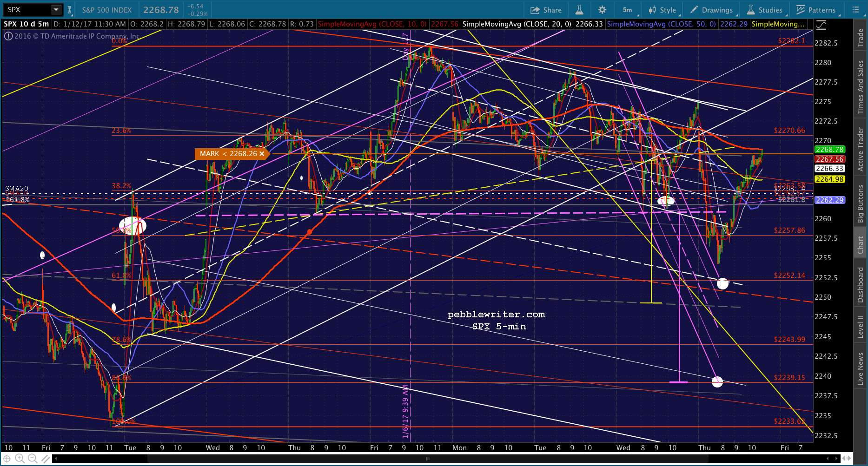Click the price axis scaling icon
868x466 pixels.
click(x=821, y=25)
